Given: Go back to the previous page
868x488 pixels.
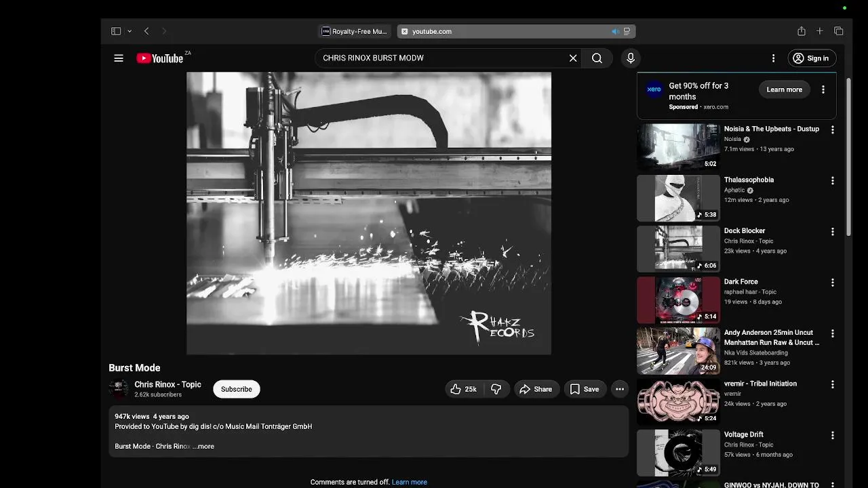Looking at the screenshot, I should 146,31.
